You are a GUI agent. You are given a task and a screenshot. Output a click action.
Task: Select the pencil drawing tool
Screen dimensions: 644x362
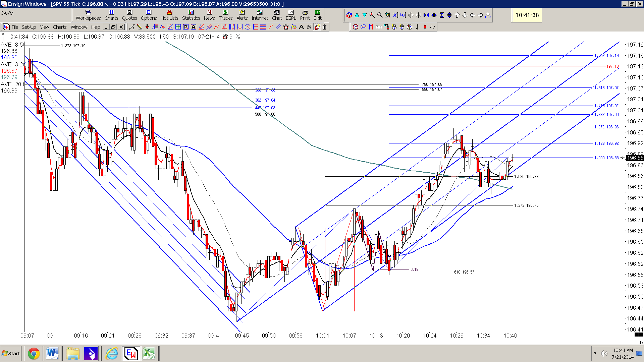(139, 27)
